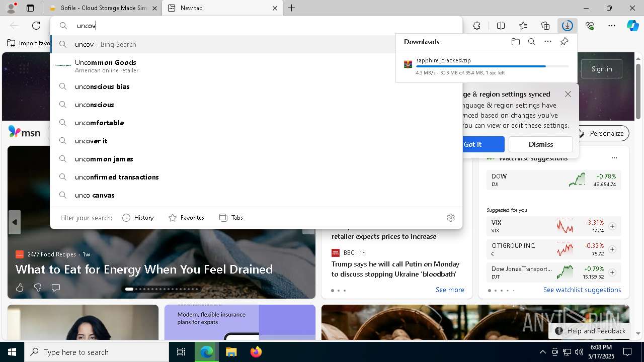Choose the Uncommon Goods suggestion
The width and height of the screenshot is (644, 362).
[x=256, y=65]
